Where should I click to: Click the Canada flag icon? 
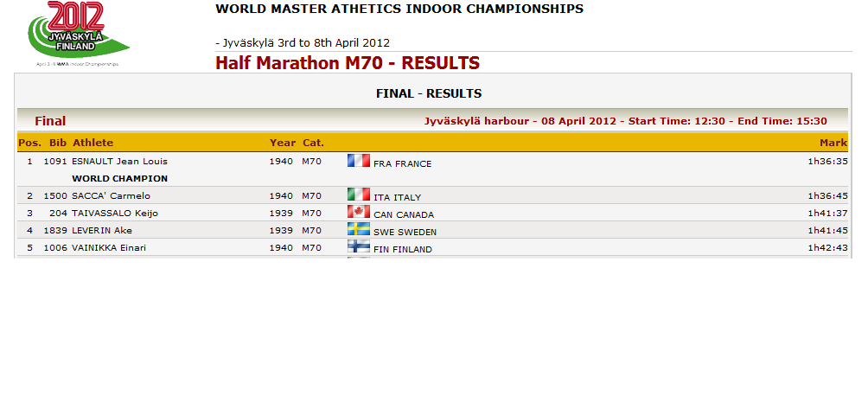pyautogui.click(x=358, y=211)
